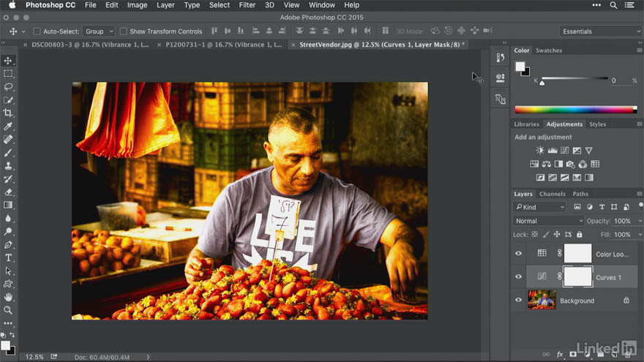The height and width of the screenshot is (362, 644).
Task: Open the Image menu
Action: 137,5
